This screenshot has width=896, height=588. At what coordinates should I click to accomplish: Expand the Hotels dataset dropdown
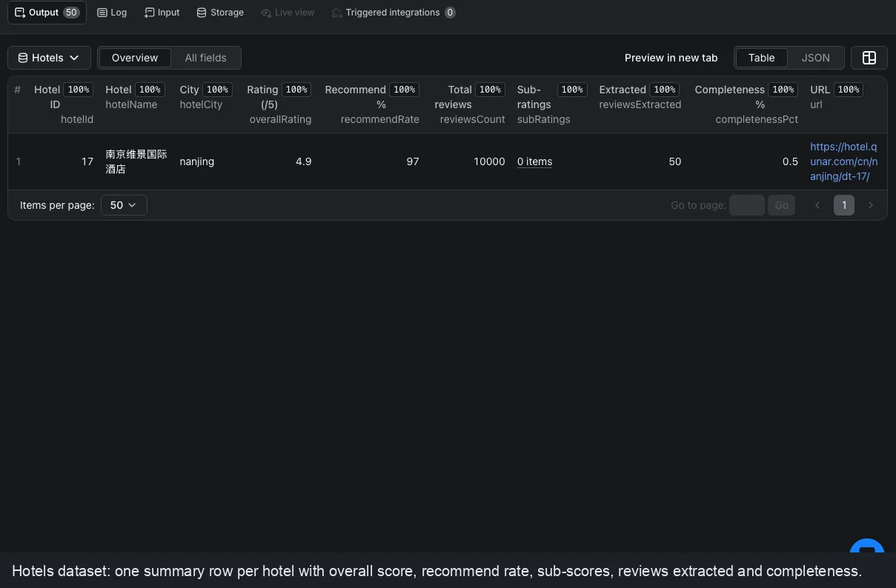point(49,58)
